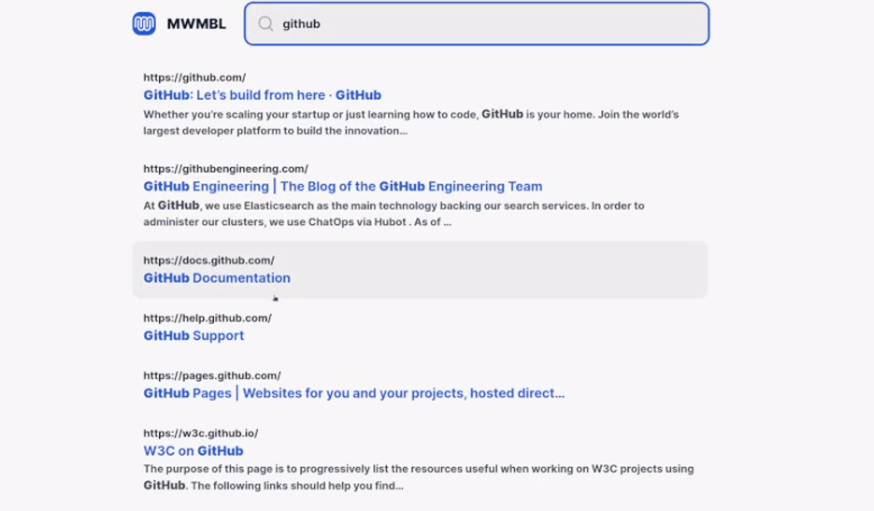Open the W3C on GitHub result
This screenshot has height=511, width=874.
pos(193,450)
